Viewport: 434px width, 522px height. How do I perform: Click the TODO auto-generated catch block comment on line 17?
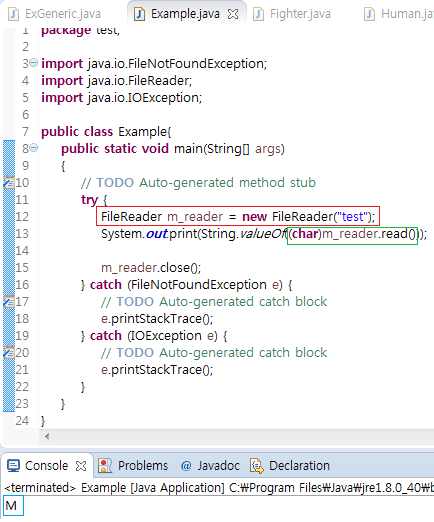click(x=214, y=302)
